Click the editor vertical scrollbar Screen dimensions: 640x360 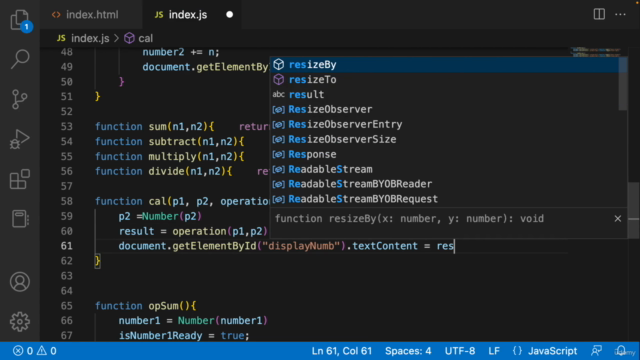click(633, 210)
